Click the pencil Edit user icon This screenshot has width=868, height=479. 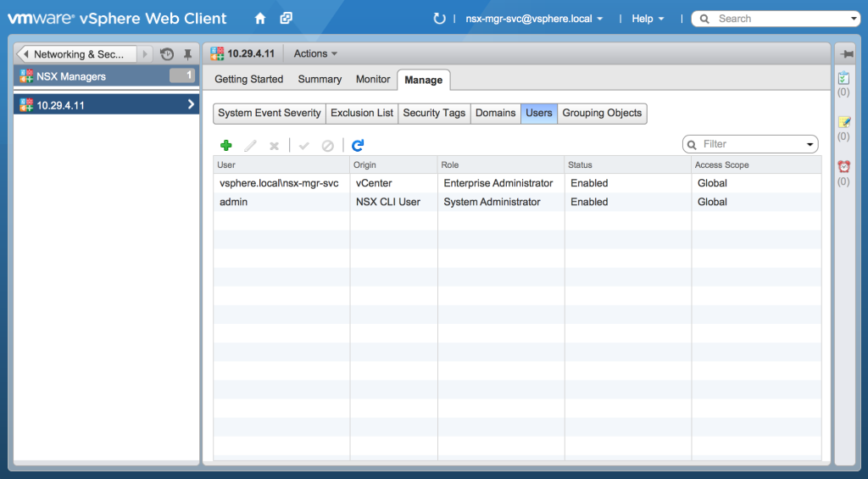click(250, 145)
